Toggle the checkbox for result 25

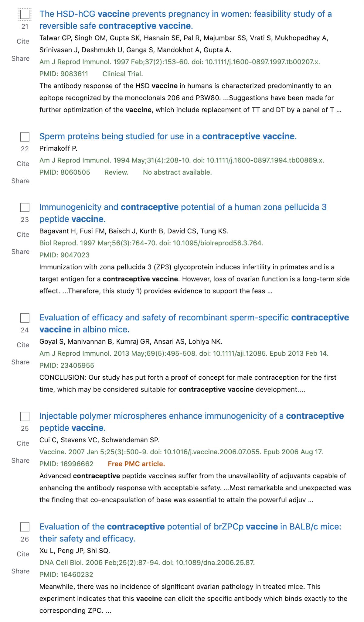click(25, 416)
